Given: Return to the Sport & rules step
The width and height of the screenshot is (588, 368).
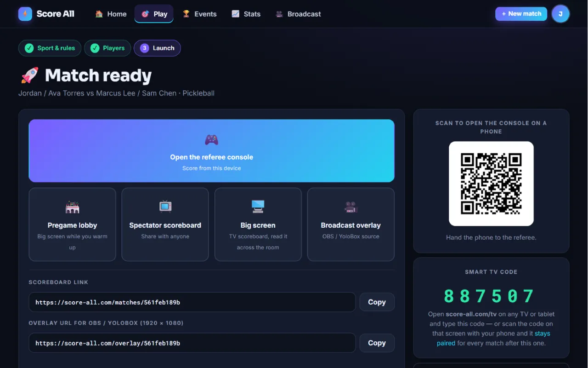Looking at the screenshot, I should coord(50,48).
